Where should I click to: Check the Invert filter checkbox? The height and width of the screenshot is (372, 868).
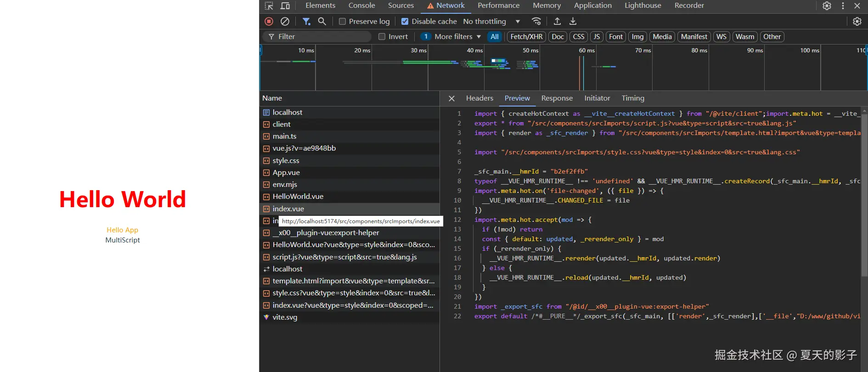pos(382,37)
